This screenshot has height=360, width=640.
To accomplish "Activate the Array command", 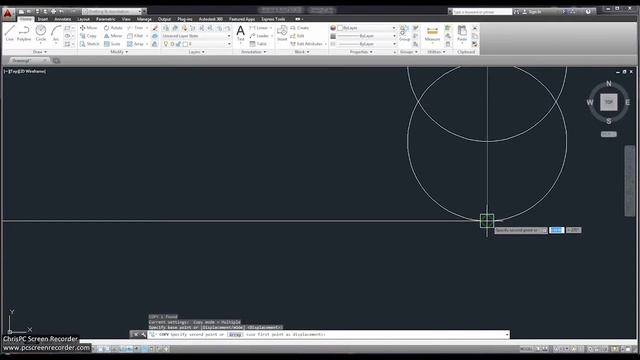I will pyautogui.click(x=136, y=44).
